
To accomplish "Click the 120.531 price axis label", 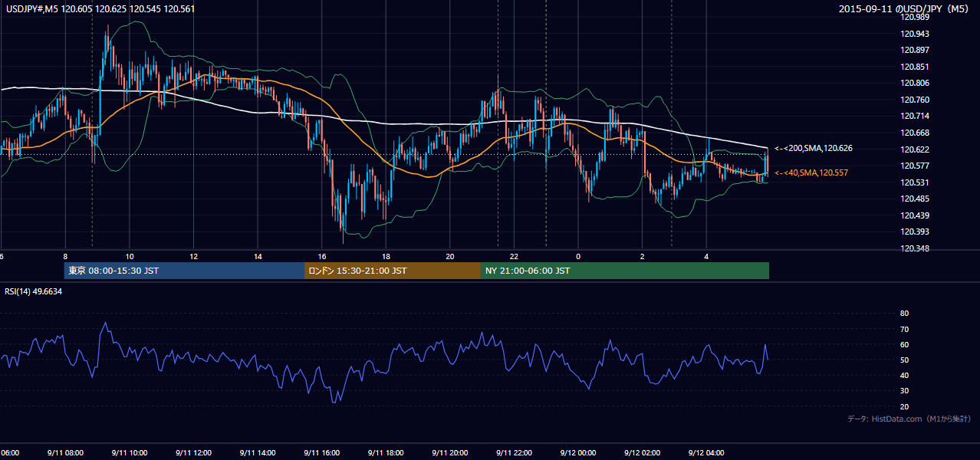I will [x=914, y=182].
